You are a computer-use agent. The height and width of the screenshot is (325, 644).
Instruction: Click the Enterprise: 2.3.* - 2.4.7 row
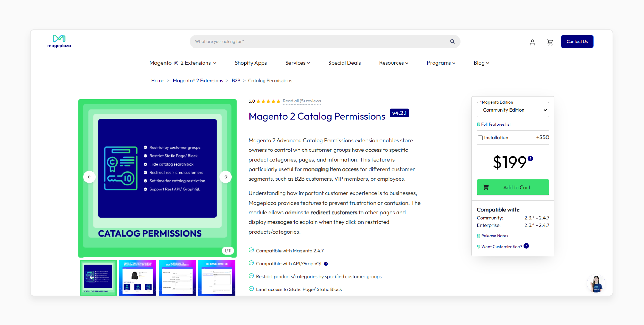pyautogui.click(x=513, y=225)
